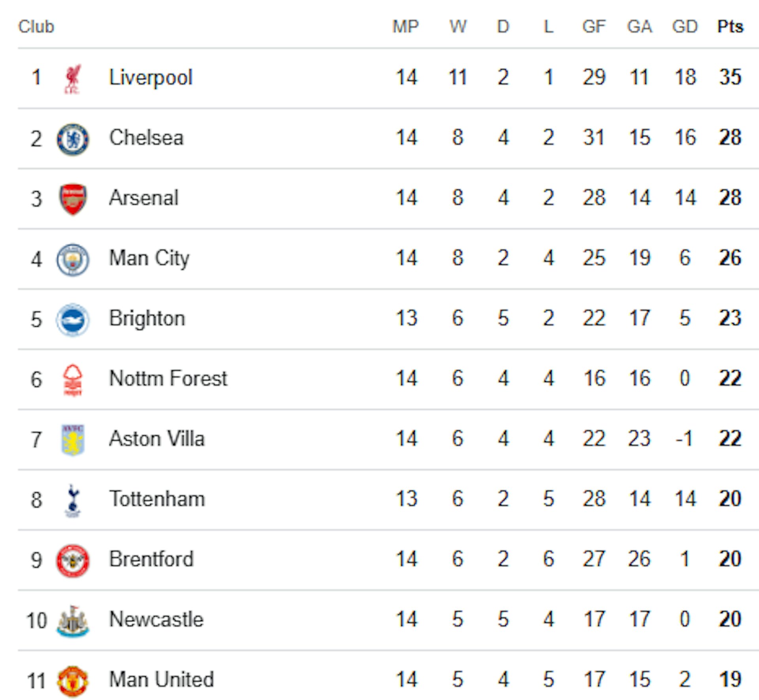Click the Pts column header
This screenshot has height=700, width=759.
coord(730,27)
